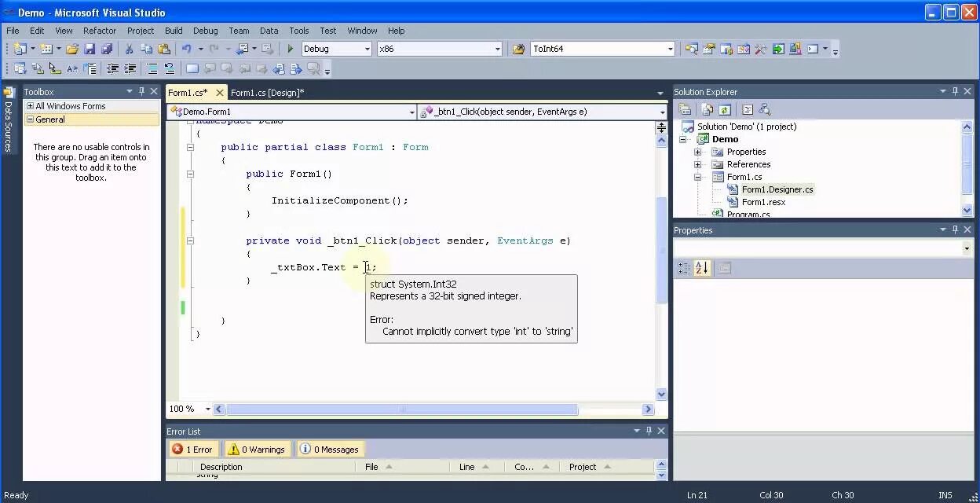Select Form1.Designer.cs in Solution Explorer

coord(777,189)
